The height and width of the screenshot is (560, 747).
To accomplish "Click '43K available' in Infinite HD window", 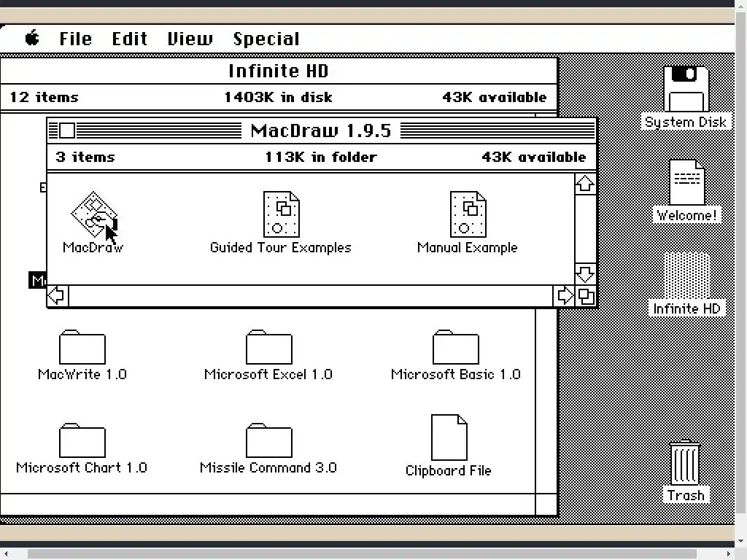I will point(495,97).
